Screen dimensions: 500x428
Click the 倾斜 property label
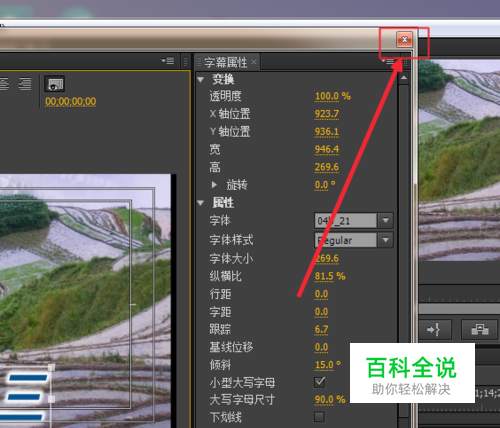220,365
